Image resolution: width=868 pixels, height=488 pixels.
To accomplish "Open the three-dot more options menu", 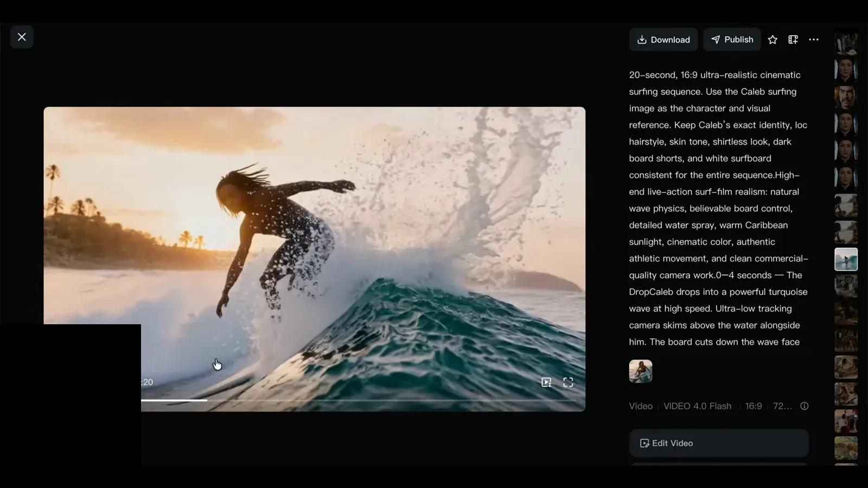I will tap(814, 40).
